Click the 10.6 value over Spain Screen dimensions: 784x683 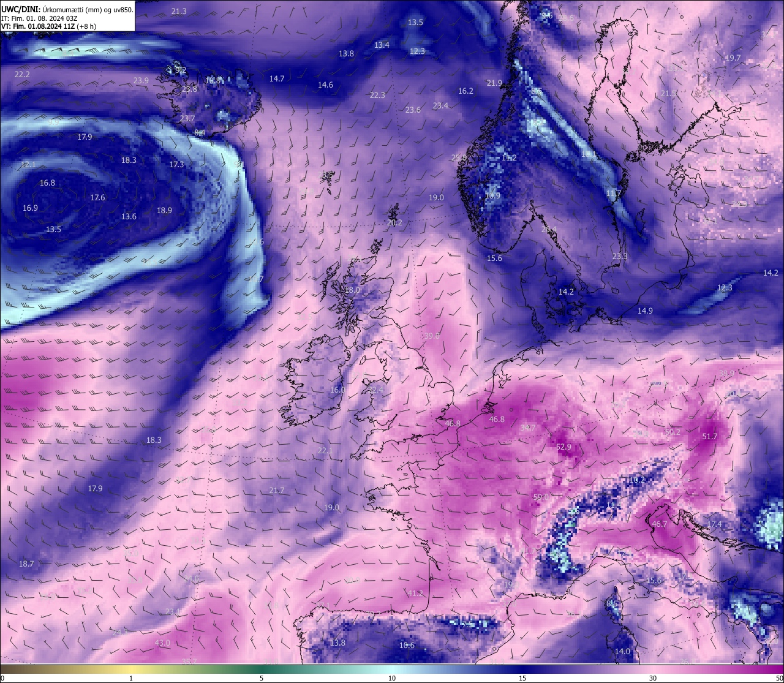point(407,646)
